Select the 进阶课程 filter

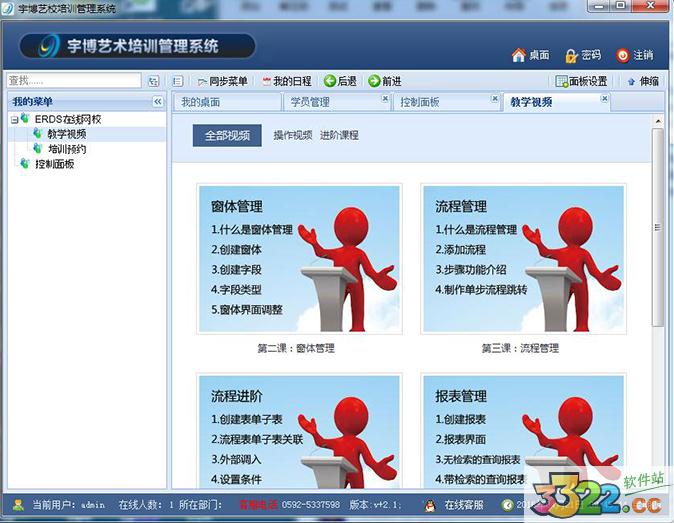339,135
